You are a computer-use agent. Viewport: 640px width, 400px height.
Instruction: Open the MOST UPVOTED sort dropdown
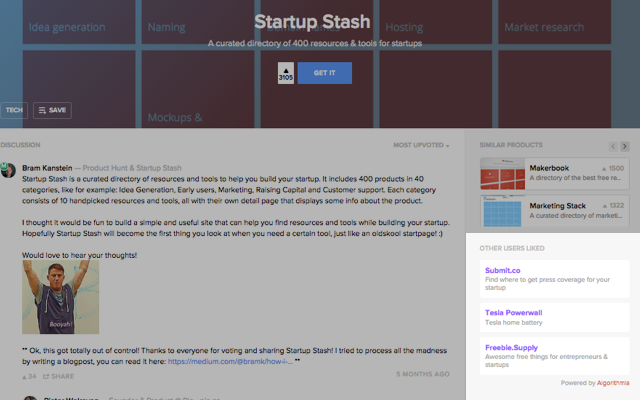pyautogui.click(x=421, y=145)
